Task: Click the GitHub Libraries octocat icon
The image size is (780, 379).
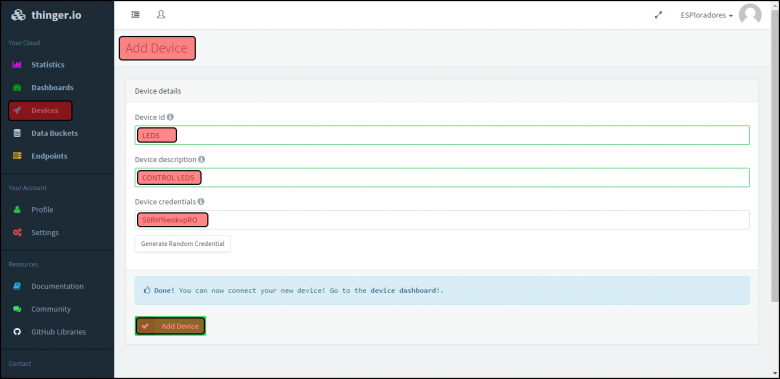Action: [17, 332]
